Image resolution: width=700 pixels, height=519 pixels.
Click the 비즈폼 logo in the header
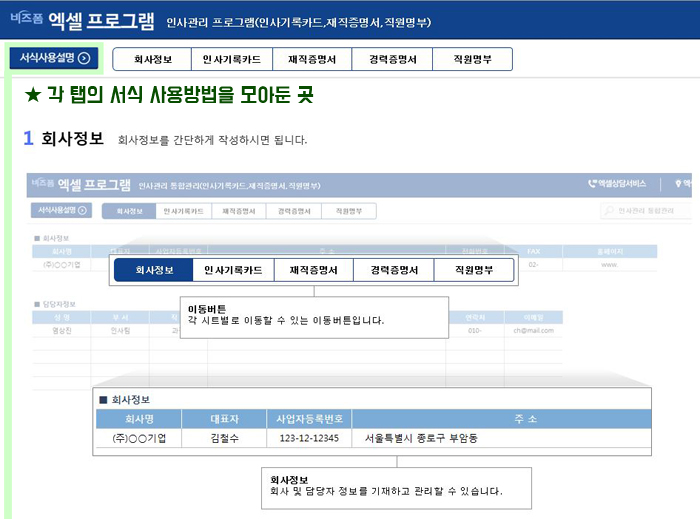tap(26, 18)
